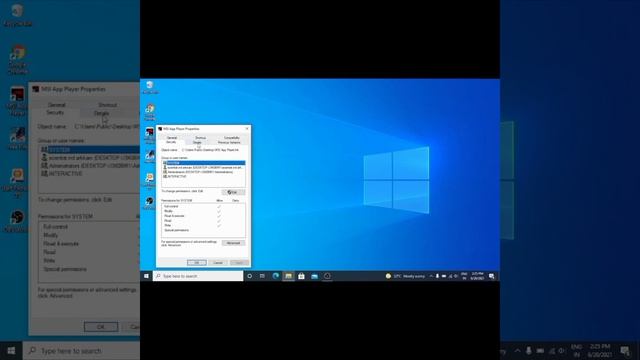640x360 pixels.
Task: Click the volume icon in system tray
Action: (456, 276)
